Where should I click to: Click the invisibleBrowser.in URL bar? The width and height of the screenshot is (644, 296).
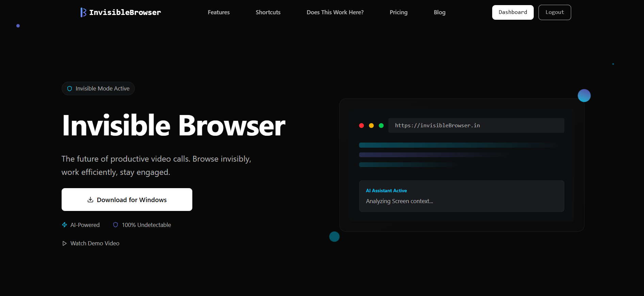pyautogui.click(x=476, y=125)
